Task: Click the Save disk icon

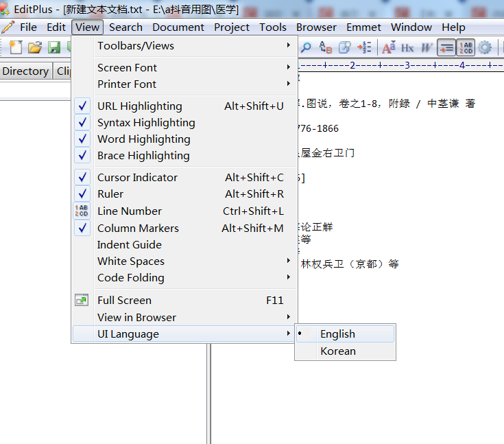Action: [x=53, y=47]
